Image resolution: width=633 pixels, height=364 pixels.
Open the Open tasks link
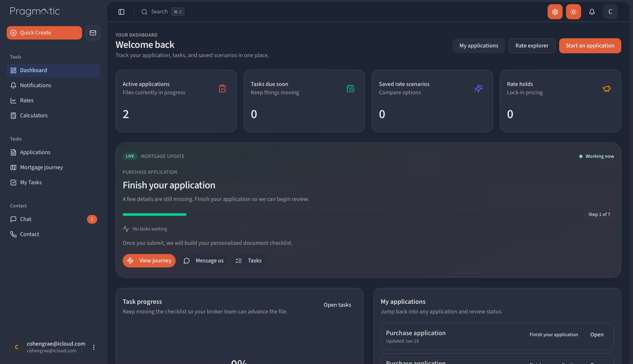point(337,304)
